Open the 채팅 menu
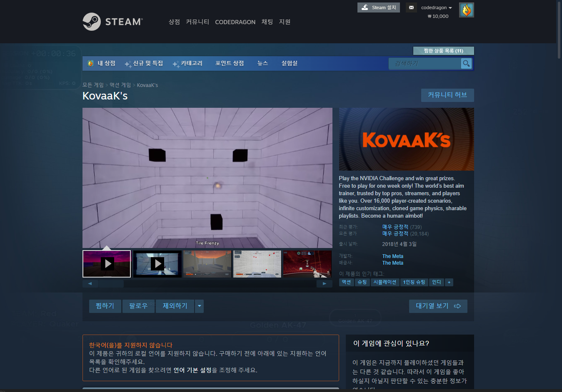The width and height of the screenshot is (562, 392). pos(267,22)
